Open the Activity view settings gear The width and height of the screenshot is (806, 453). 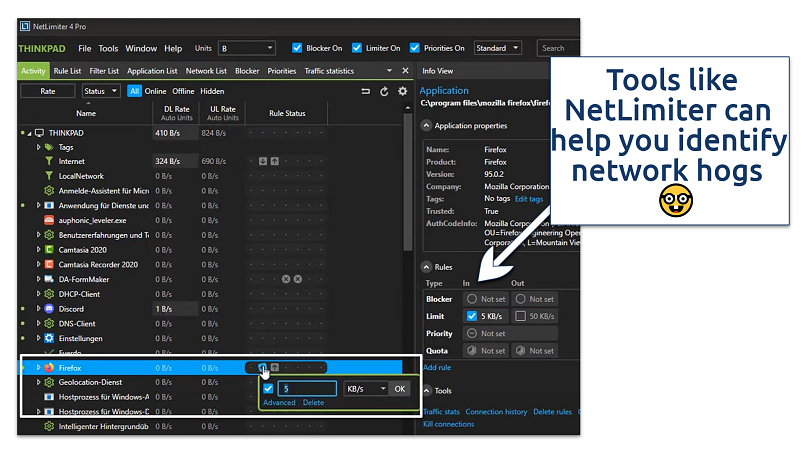pyautogui.click(x=403, y=91)
